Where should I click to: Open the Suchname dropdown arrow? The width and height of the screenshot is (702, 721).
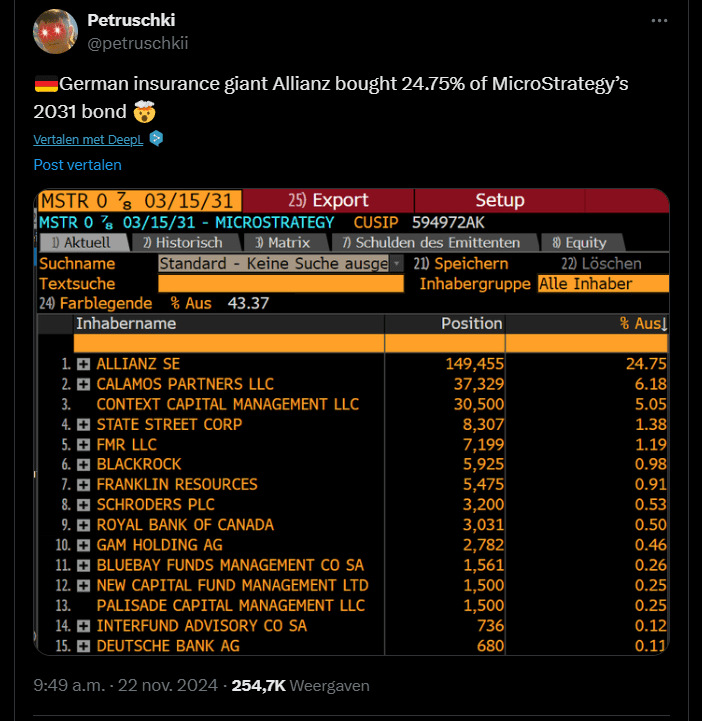tap(396, 263)
